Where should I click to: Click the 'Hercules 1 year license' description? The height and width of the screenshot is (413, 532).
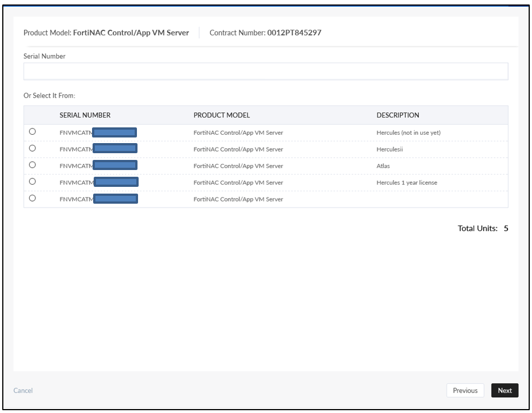[x=407, y=182]
